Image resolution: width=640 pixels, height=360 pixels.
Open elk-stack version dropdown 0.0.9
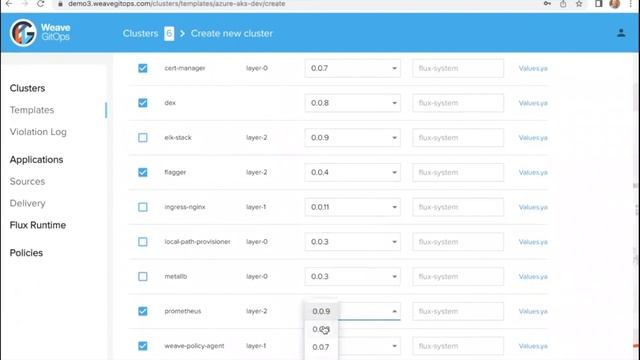352,138
